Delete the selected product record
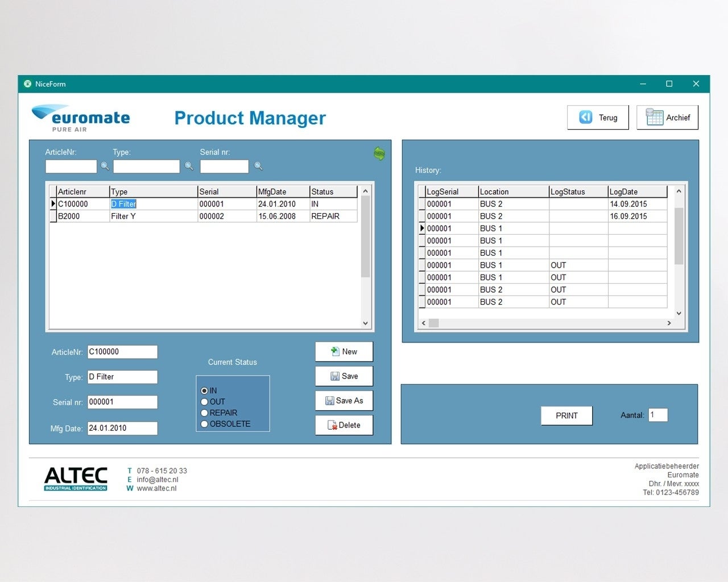 click(344, 425)
